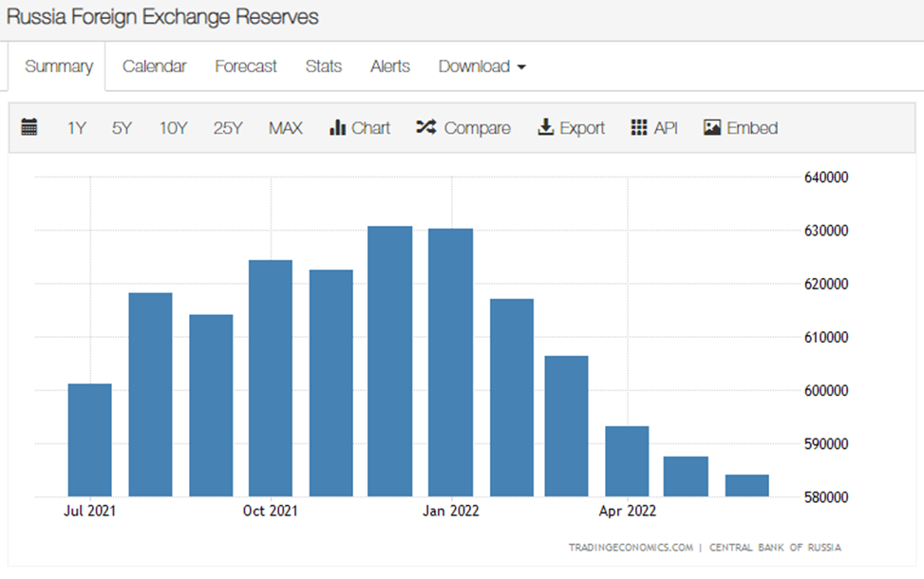Click the Jul 2021 bar in the chart

click(x=89, y=440)
